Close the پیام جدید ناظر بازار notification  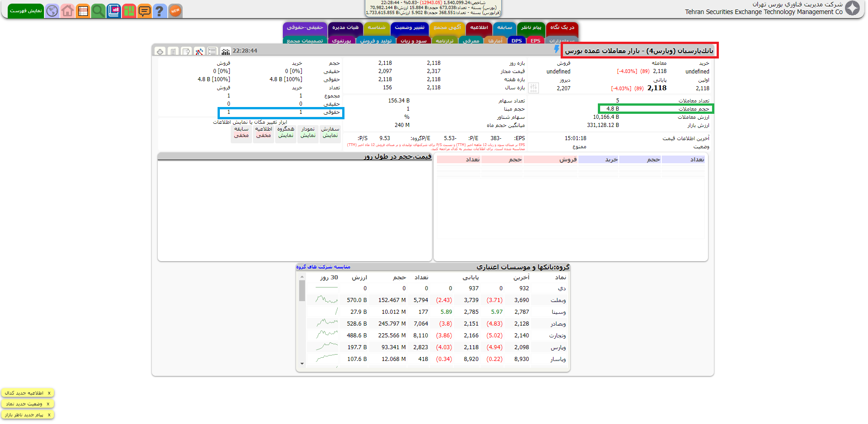point(49,415)
